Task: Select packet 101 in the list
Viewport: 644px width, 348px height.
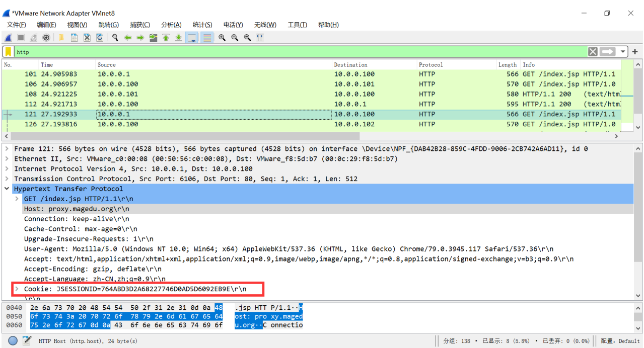Action: (x=311, y=74)
